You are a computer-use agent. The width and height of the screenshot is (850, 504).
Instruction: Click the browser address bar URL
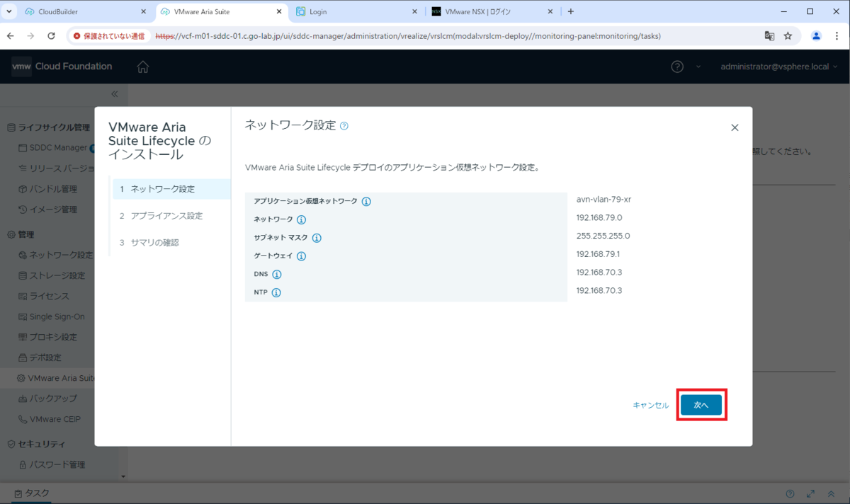[407, 35]
